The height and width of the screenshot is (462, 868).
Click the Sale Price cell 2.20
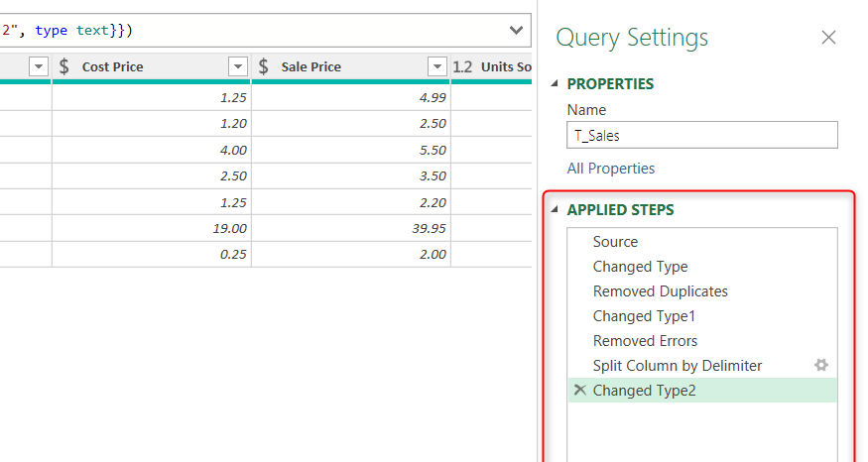click(351, 202)
